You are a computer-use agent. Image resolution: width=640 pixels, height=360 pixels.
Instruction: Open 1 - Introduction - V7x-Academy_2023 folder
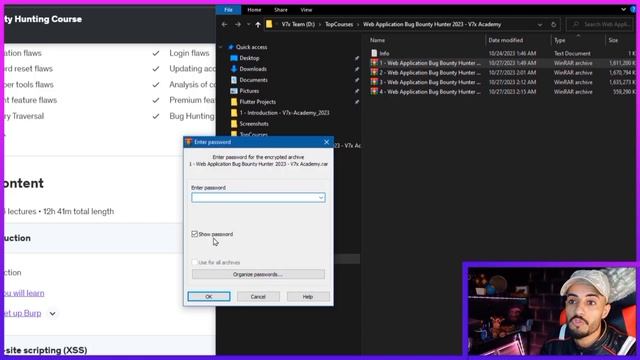coord(284,113)
